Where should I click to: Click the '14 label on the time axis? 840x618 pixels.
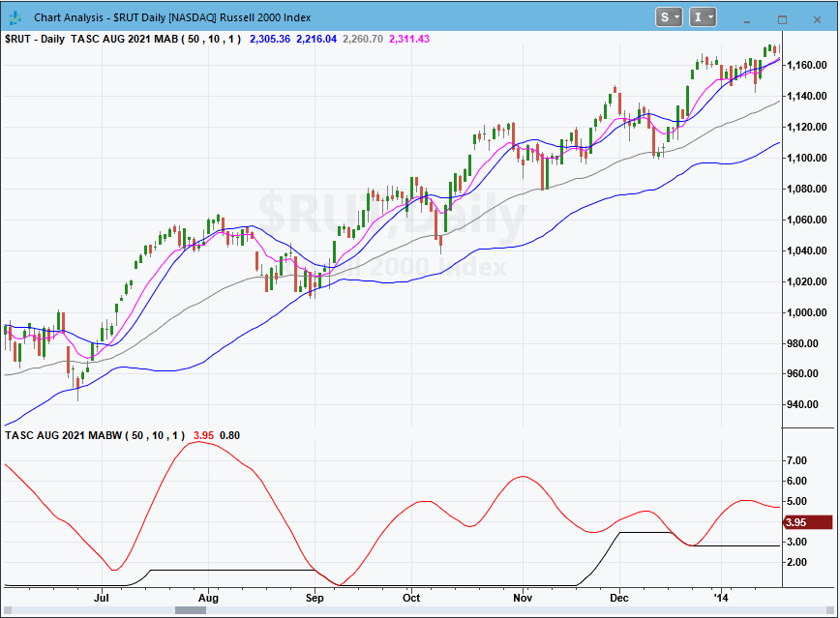coord(723,599)
